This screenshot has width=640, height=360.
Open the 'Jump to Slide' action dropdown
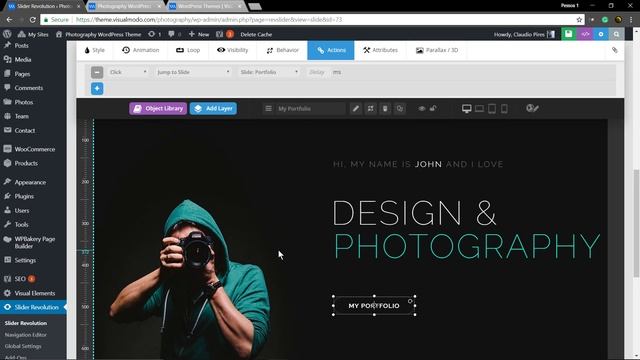193,72
